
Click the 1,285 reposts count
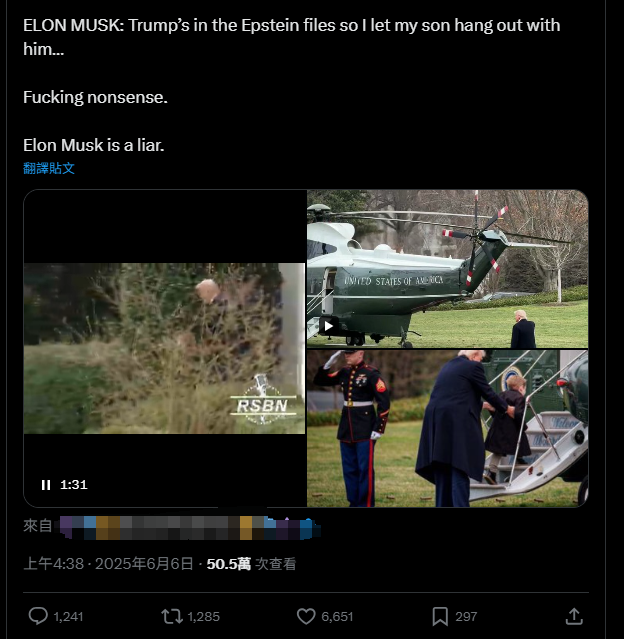(203, 617)
